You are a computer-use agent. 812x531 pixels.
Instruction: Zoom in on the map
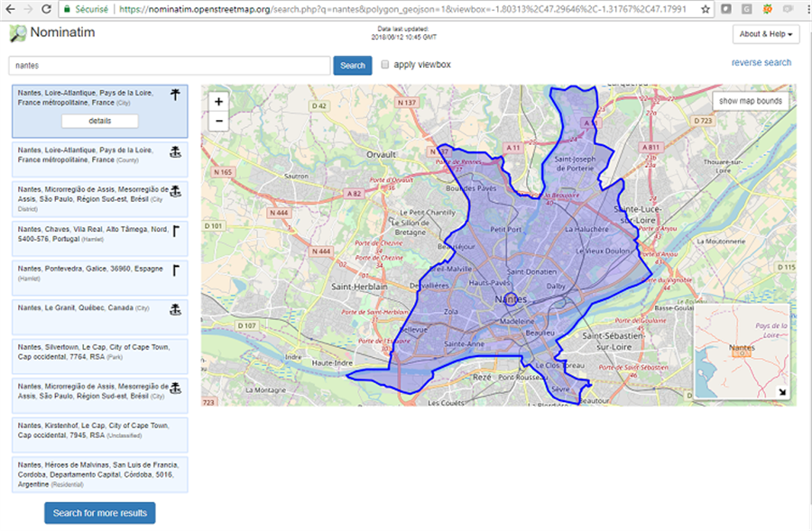218,102
